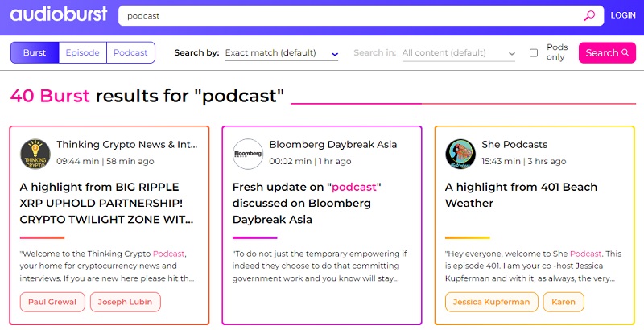This screenshot has width=644, height=330.
Task: Select the Jessica Kupferman tag
Action: [x=492, y=302]
